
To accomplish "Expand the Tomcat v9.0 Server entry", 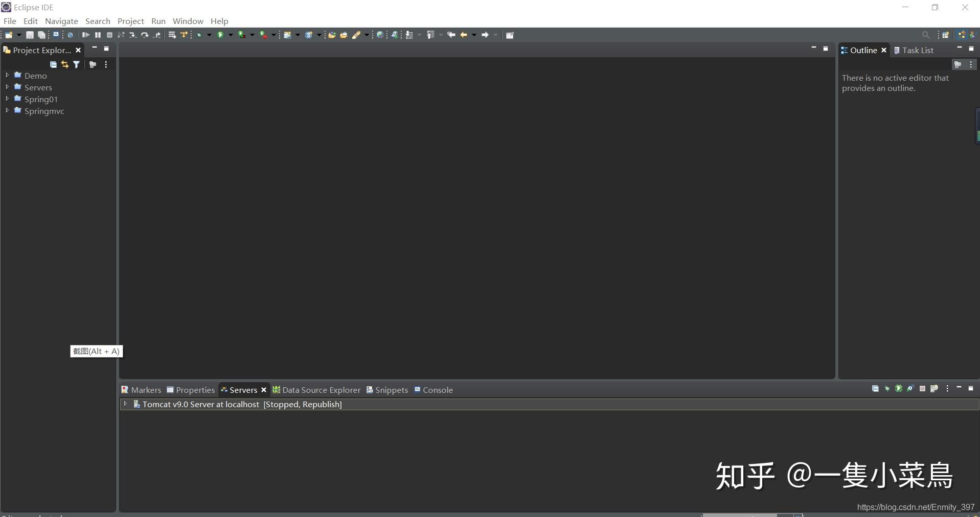I will [125, 404].
